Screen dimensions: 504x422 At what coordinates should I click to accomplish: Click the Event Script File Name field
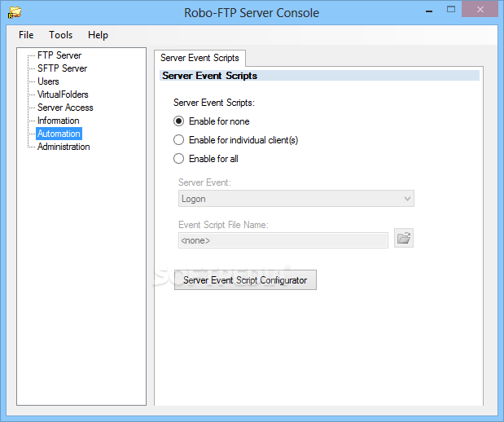[x=283, y=240]
